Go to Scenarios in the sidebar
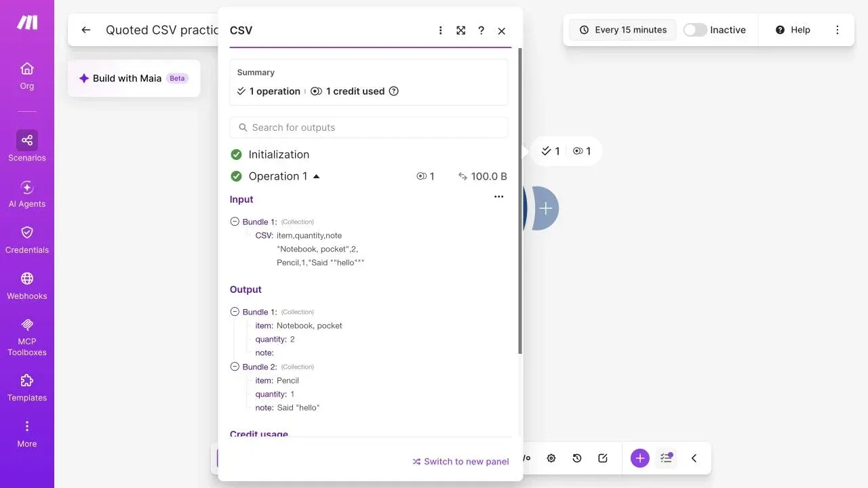Viewport: 868px width, 488px height. tap(27, 146)
